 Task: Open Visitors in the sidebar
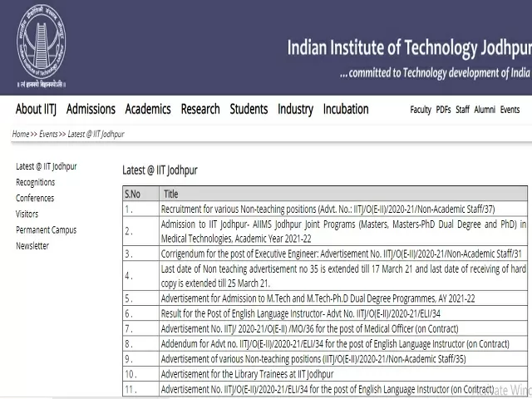tap(27, 214)
